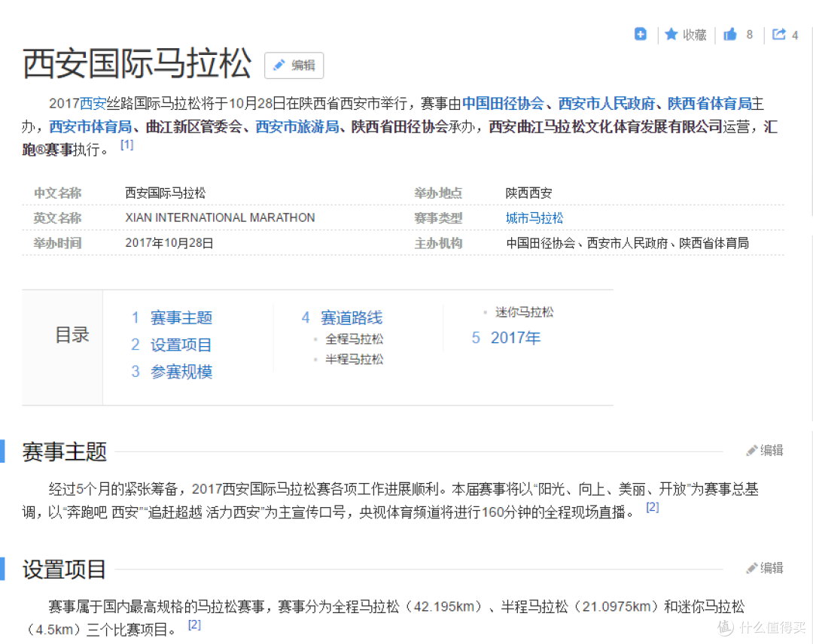The image size is (813, 644).
Task: Jump to 2 设置项目 in the contents
Action: [x=172, y=345]
